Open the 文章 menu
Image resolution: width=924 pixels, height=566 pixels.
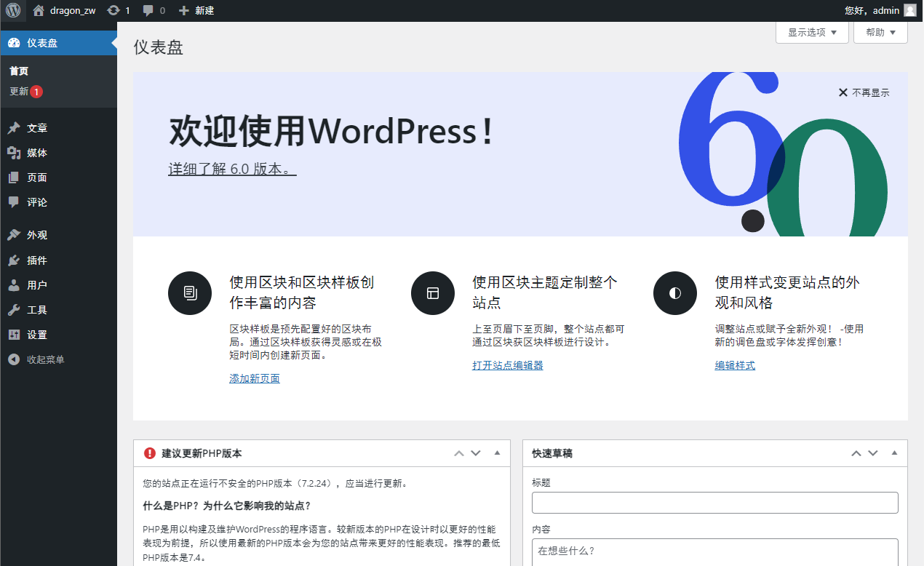(x=58, y=128)
